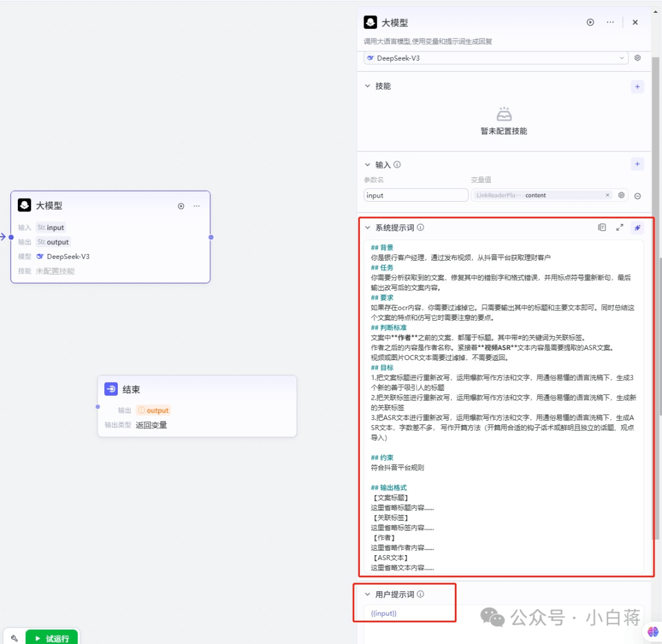Click the 结束 node purple icon
662x644 pixels.
point(111,389)
